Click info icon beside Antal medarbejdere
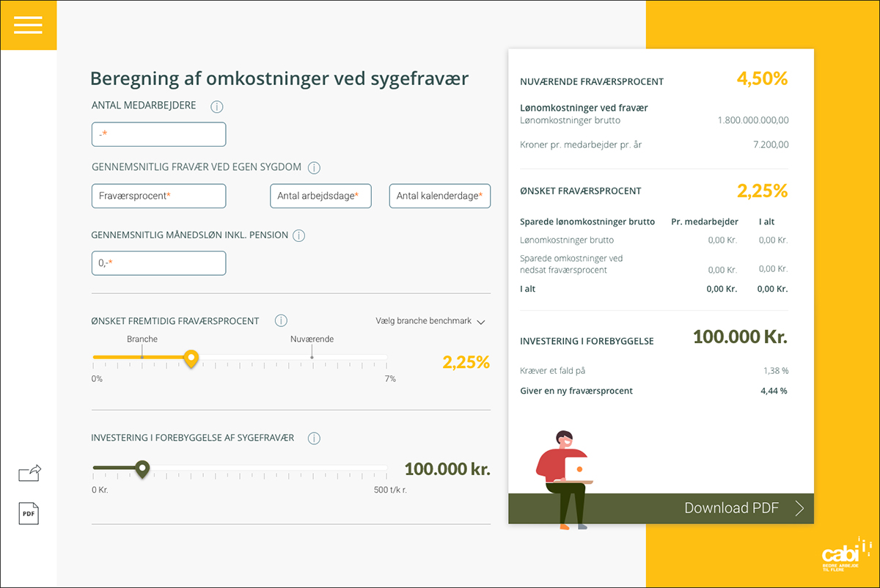880x588 pixels. pos(216,107)
